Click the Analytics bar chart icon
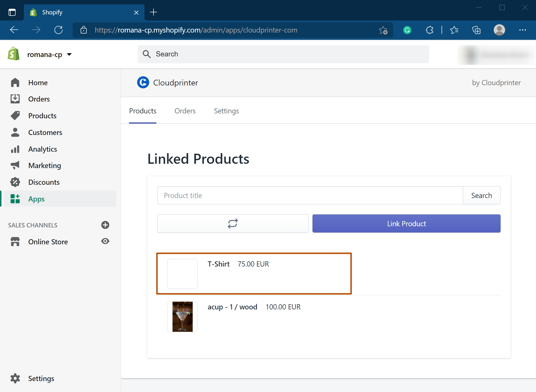 [x=15, y=149]
